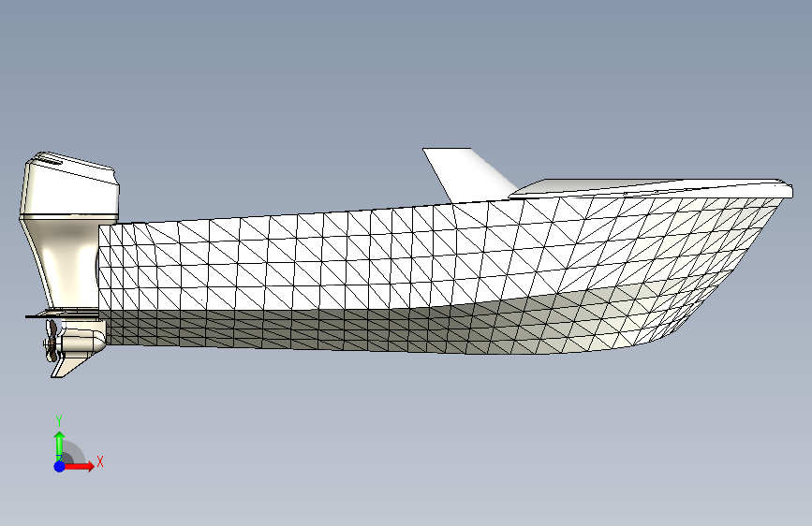Click the red X axis arrow of the triad

pyautogui.click(x=79, y=466)
